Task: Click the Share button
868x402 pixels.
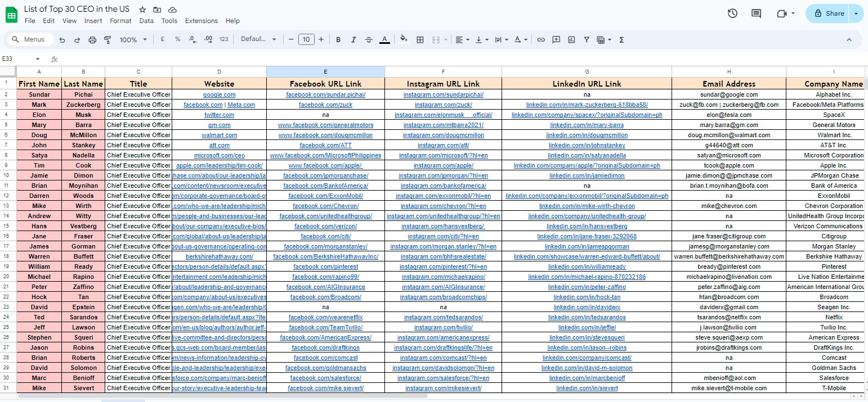Action: 828,13
